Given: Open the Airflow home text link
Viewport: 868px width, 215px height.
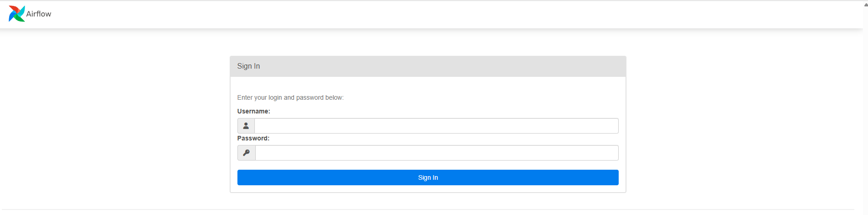Looking at the screenshot, I should [38, 14].
